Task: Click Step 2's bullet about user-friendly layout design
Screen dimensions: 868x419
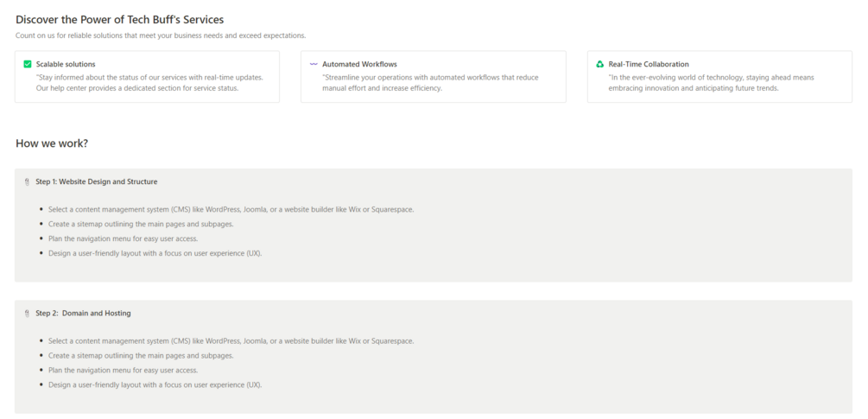Action: click(155, 384)
